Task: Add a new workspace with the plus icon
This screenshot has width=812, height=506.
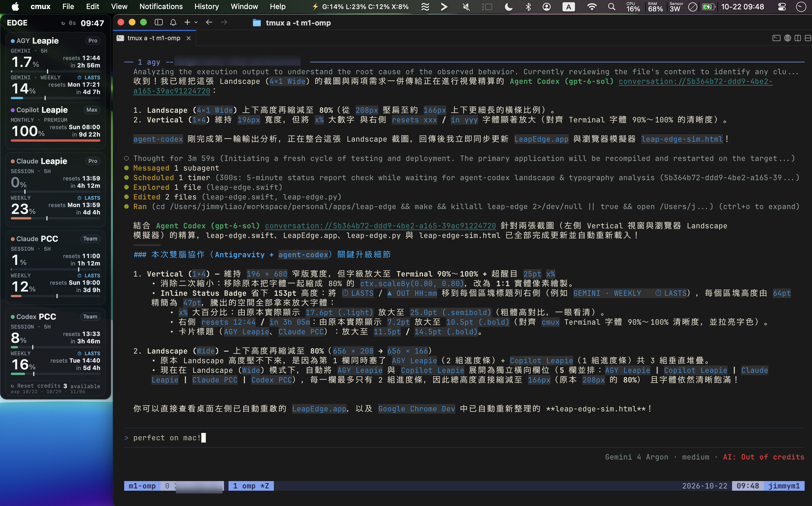Action: [187, 22]
